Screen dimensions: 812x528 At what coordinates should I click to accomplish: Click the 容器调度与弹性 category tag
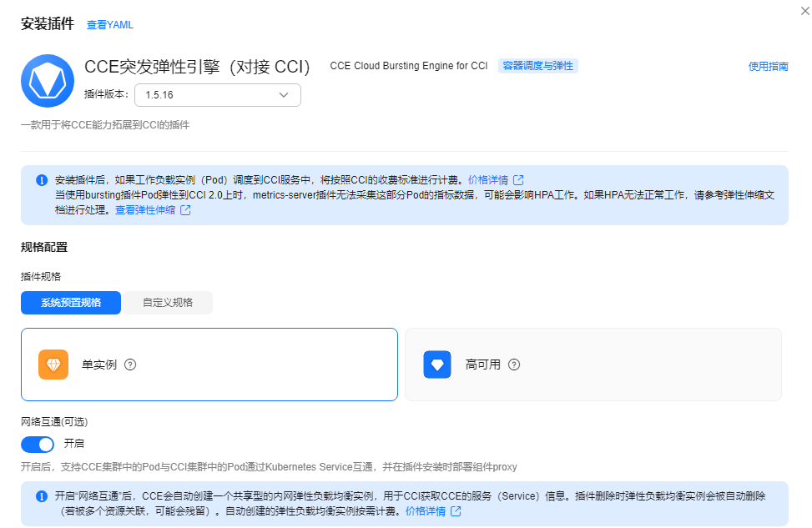(x=538, y=66)
